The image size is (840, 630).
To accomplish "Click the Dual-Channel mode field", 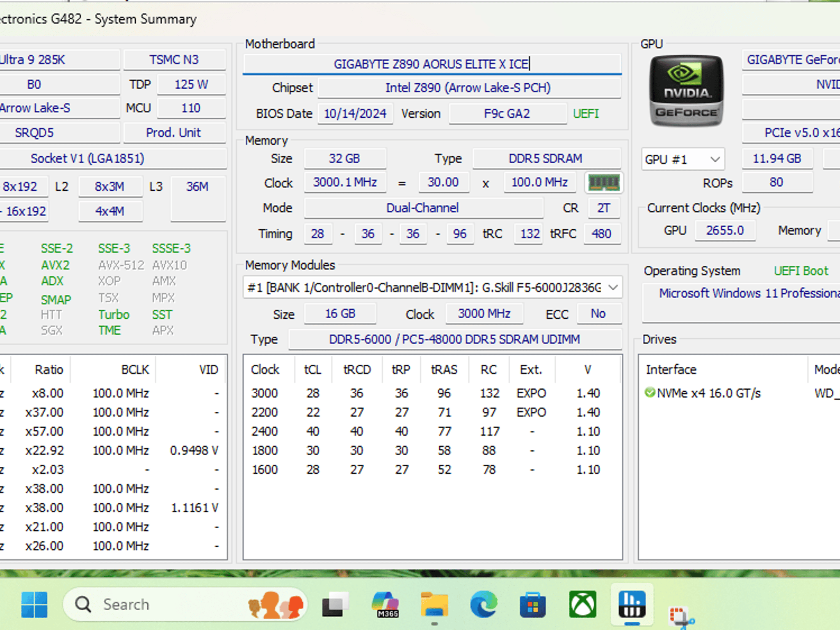I will pyautogui.click(x=423, y=208).
